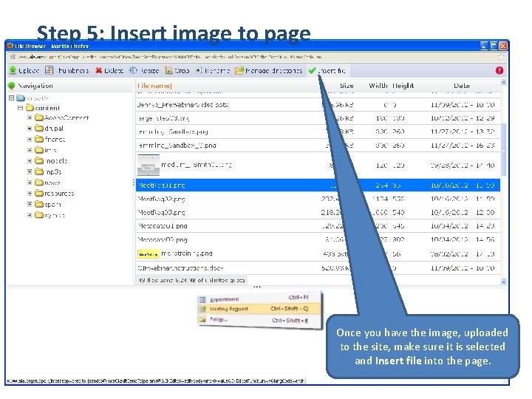
Task: Click the file list scroll-down arrow
Action: click(503, 282)
